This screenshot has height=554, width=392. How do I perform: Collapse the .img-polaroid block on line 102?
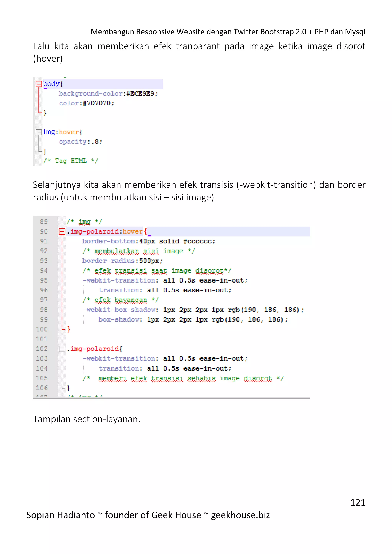coord(62,349)
